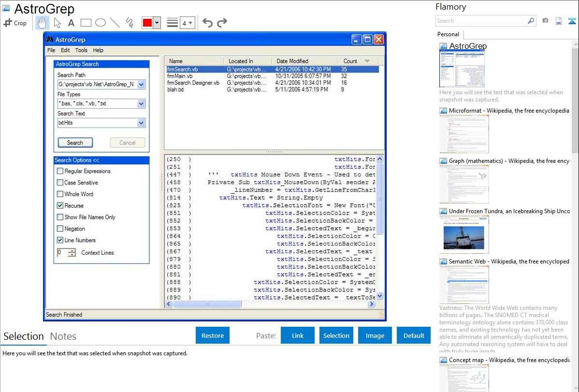Switch to the Selection tab
The height and width of the screenshot is (392, 579).
[x=24, y=336]
